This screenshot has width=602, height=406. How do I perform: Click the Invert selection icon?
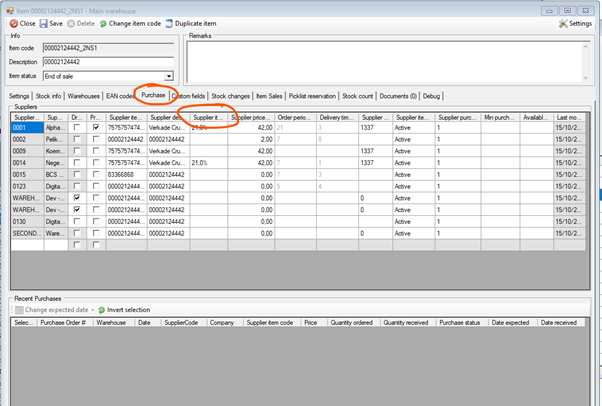pos(101,310)
